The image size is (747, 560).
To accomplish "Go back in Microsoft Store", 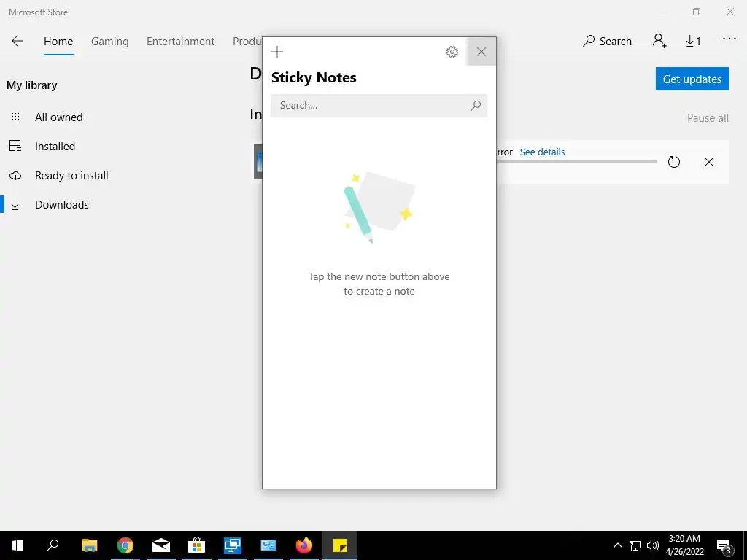I will coord(18,41).
